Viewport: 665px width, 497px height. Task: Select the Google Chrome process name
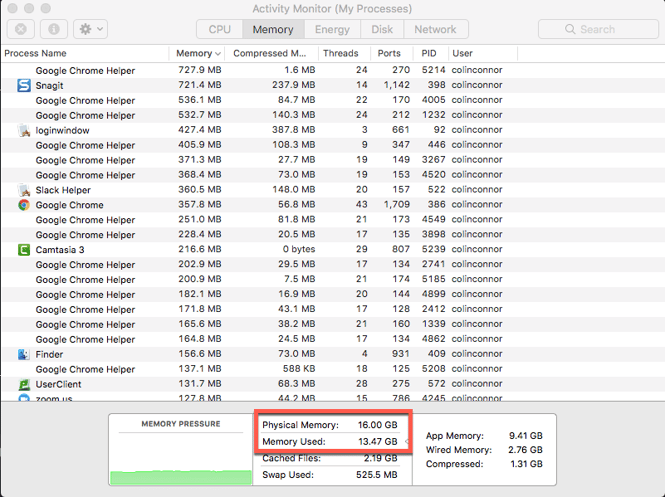click(x=70, y=205)
